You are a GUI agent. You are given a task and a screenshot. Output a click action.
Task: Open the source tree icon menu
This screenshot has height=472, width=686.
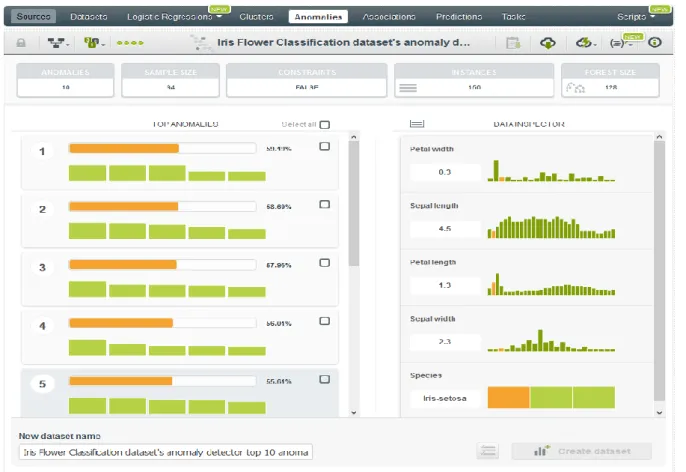(x=58, y=43)
